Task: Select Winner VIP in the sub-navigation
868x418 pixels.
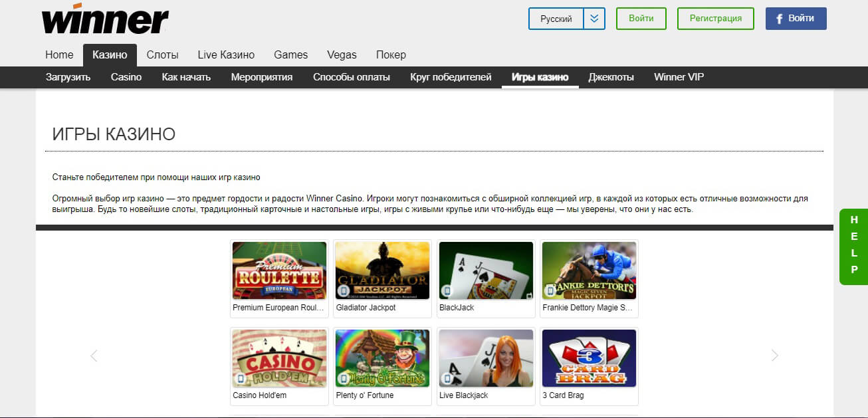Action: point(679,76)
